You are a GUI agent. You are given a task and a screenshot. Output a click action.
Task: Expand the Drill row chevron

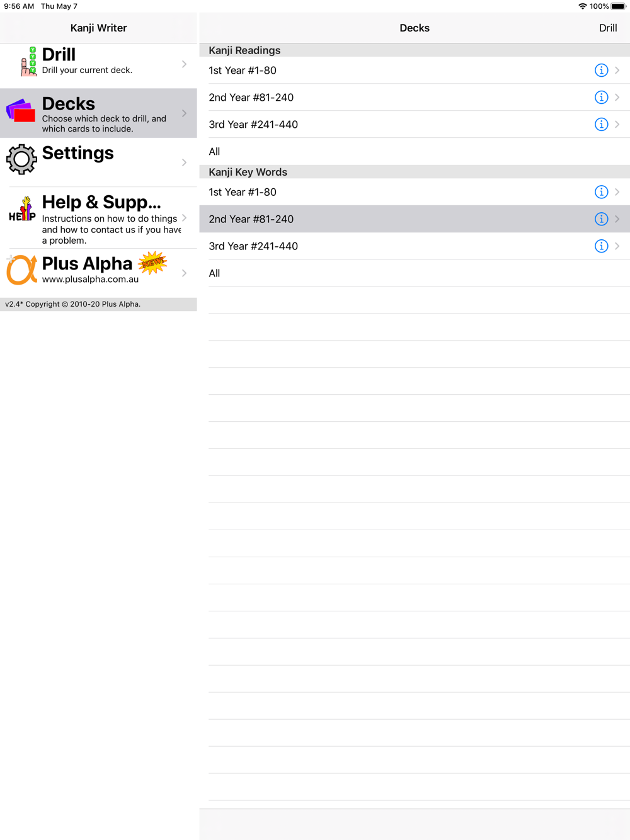(x=184, y=64)
